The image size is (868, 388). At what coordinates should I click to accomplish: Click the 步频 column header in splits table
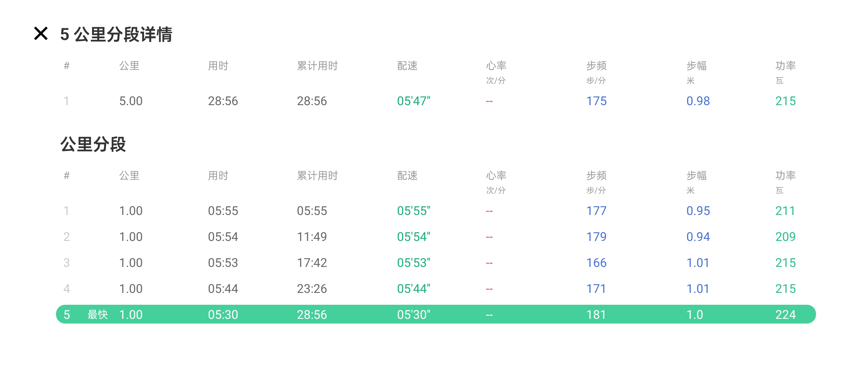pos(596,176)
